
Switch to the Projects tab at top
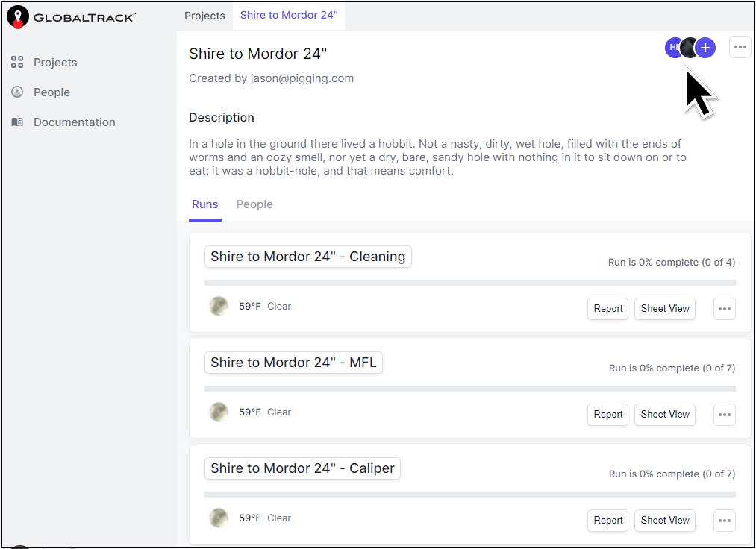coord(204,15)
